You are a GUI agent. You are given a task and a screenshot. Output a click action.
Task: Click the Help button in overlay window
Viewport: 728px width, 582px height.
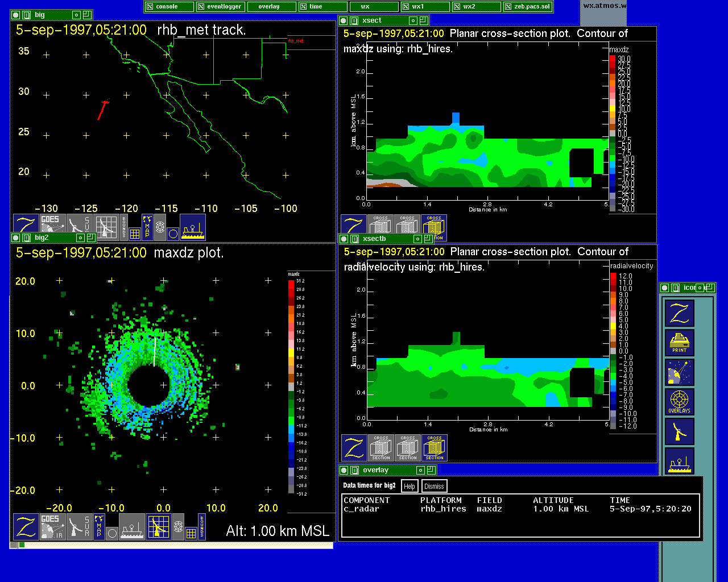click(409, 487)
